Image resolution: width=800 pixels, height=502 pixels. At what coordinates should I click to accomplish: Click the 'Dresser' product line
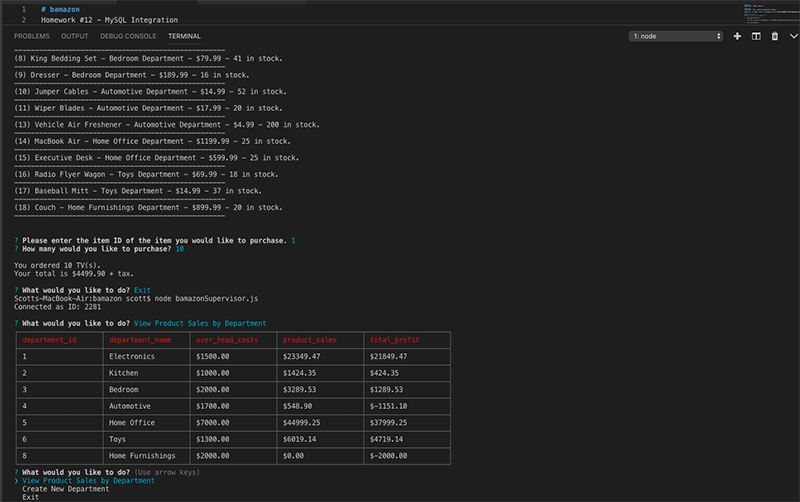(132, 75)
